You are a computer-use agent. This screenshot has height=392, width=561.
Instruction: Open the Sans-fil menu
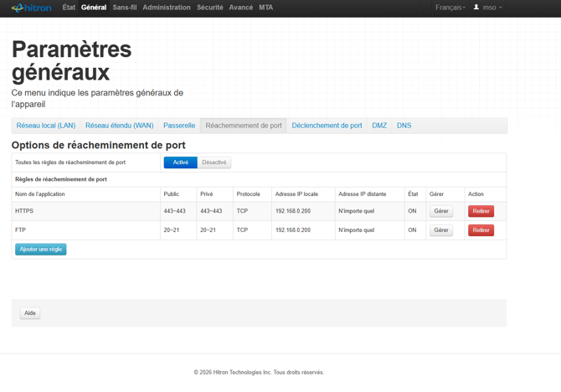pos(125,8)
